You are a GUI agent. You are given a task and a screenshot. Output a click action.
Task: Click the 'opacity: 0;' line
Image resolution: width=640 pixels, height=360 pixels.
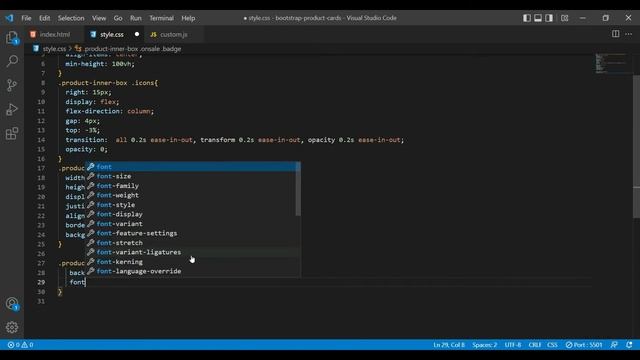[87, 149]
